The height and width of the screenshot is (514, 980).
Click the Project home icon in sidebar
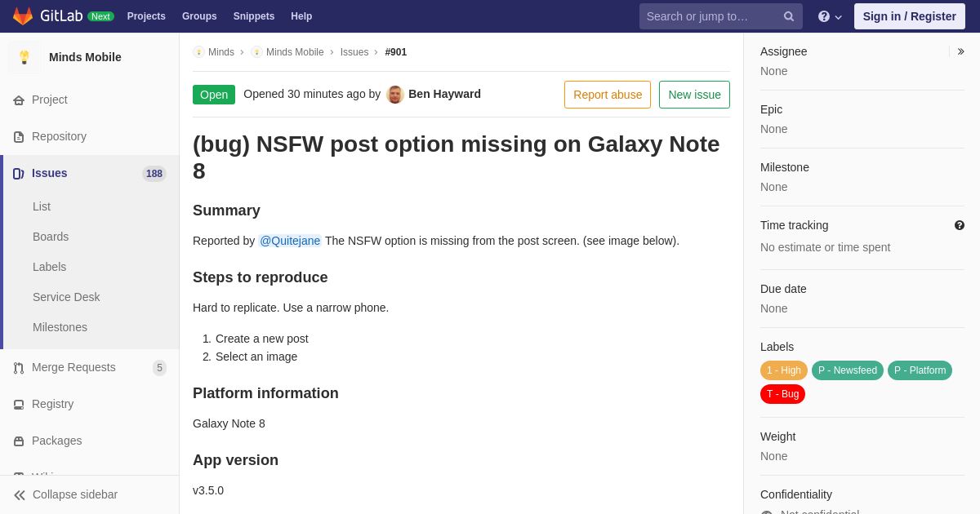coord(19,100)
